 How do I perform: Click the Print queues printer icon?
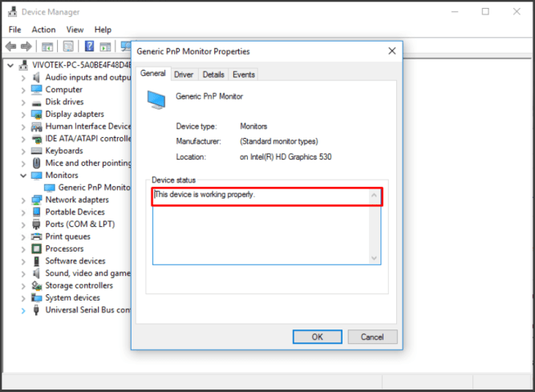tap(37, 236)
